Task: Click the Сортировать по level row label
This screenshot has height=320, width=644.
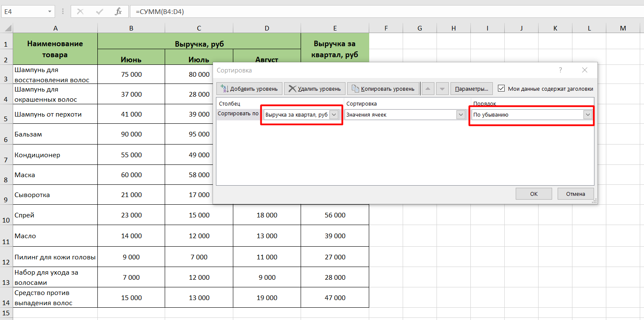Action: pos(238,114)
